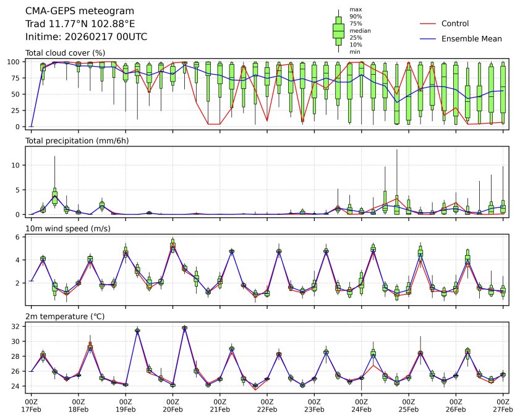
Task: Click the blue Ensemble Mean line sample
Action: tap(428, 38)
